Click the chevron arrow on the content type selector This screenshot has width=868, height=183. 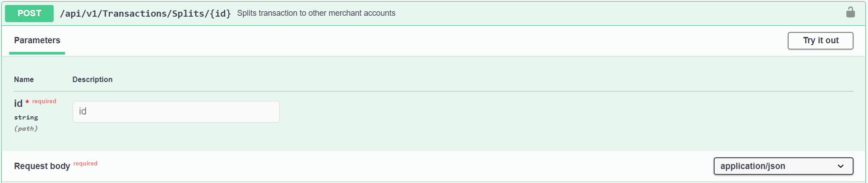point(840,166)
